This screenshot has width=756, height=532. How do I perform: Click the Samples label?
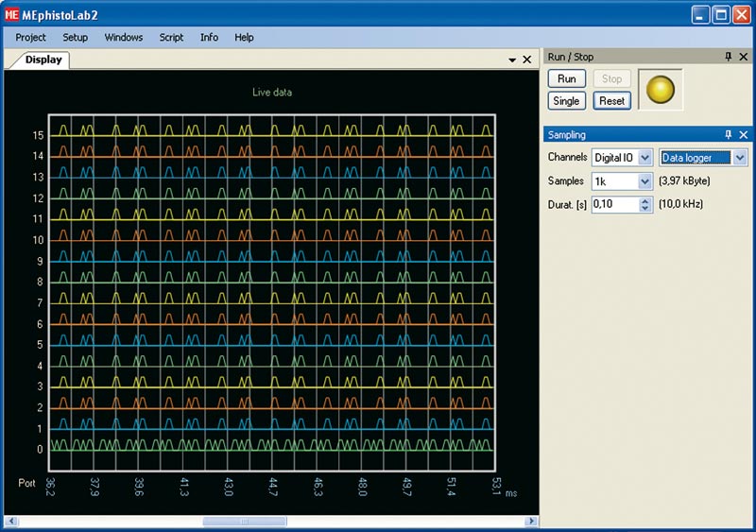[x=565, y=180]
